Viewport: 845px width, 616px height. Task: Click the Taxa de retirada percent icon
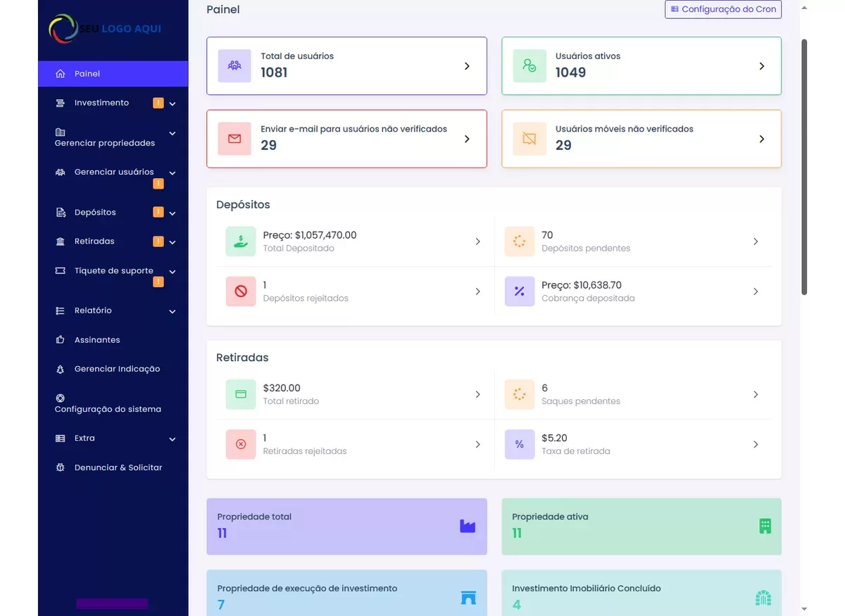click(x=520, y=444)
